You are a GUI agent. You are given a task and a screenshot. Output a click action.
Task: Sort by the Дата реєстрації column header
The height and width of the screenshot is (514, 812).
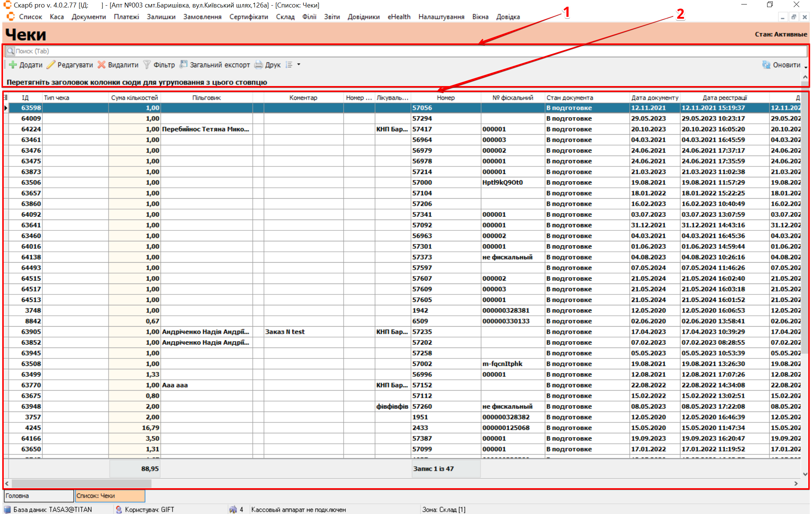(x=724, y=98)
